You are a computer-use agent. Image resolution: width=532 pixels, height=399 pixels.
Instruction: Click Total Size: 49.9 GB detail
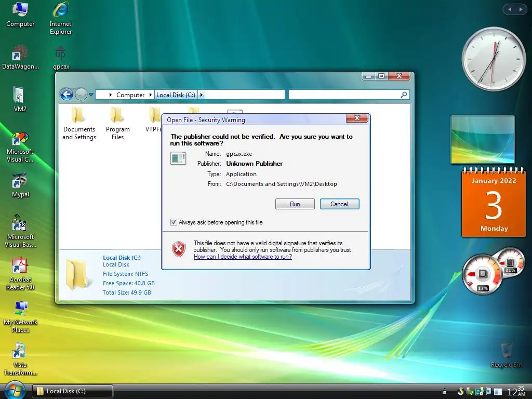[127, 292]
